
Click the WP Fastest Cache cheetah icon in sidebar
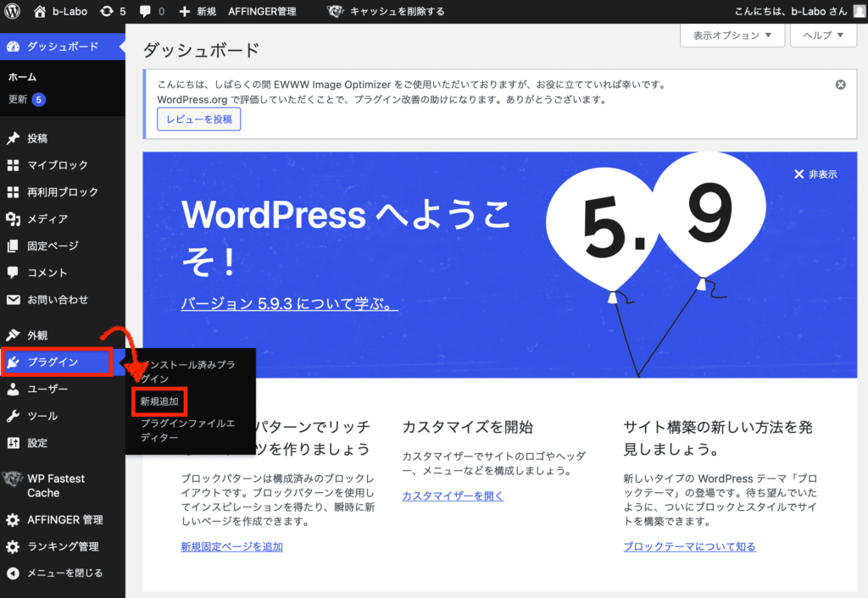(12, 479)
